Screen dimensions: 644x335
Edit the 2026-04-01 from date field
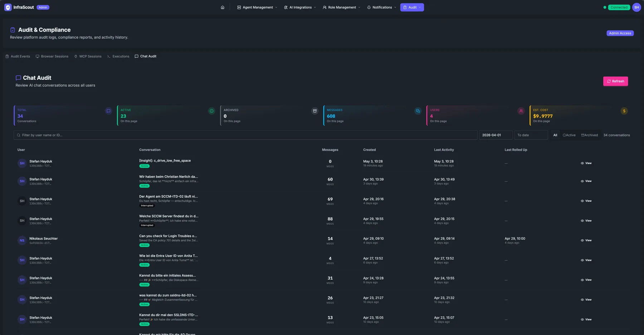coord(496,135)
